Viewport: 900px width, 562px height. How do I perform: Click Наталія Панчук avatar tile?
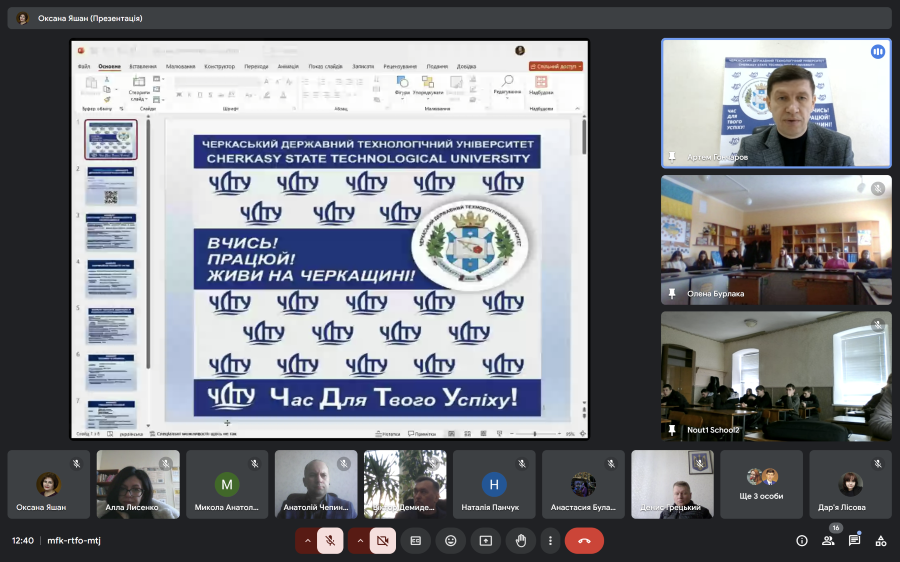[494, 485]
